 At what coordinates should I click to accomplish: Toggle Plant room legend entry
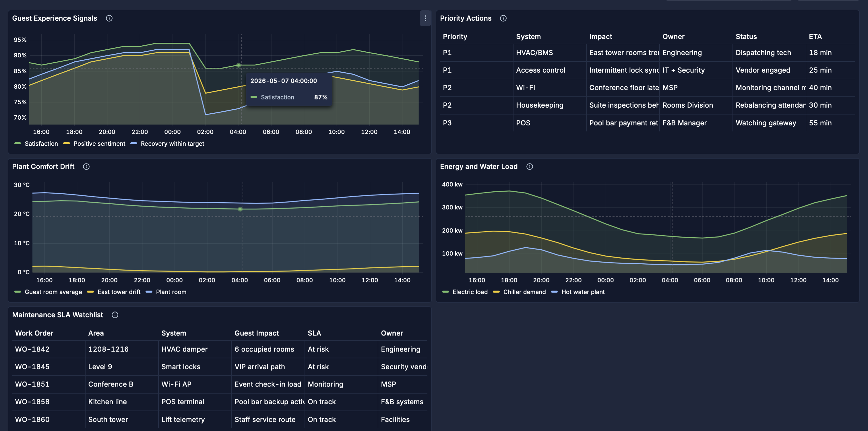[166, 292]
